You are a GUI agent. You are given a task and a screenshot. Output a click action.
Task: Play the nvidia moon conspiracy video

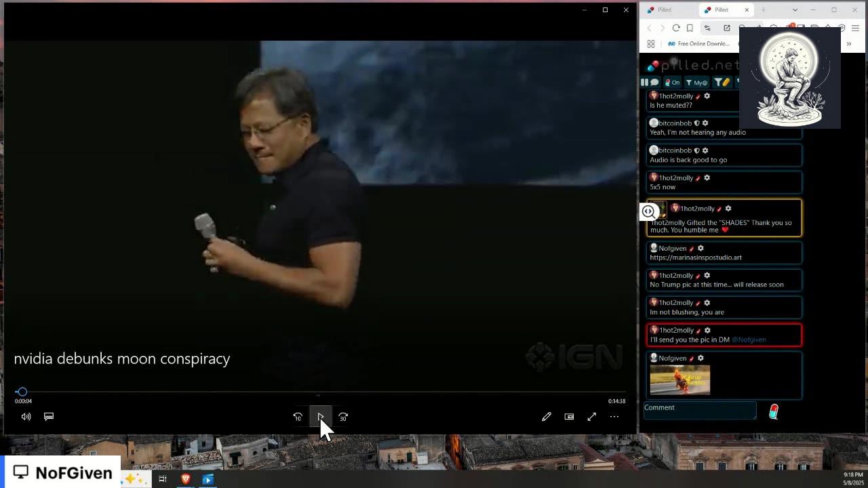(320, 416)
